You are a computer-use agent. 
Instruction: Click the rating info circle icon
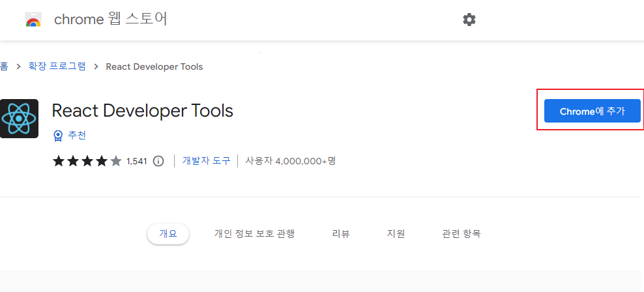coord(158,161)
